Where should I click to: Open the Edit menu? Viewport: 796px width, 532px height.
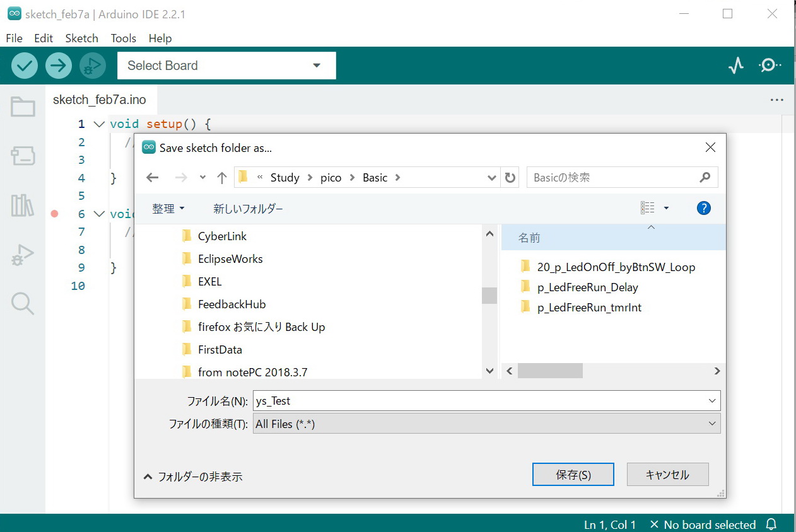point(44,38)
